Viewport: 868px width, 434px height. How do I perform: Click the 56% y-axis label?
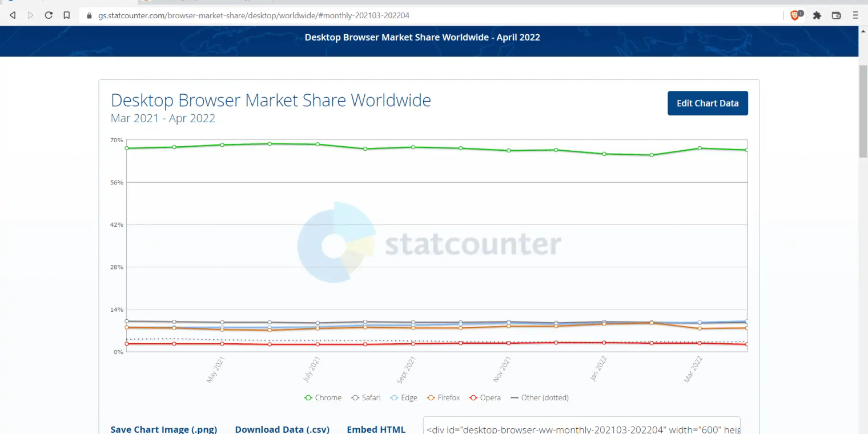(116, 182)
